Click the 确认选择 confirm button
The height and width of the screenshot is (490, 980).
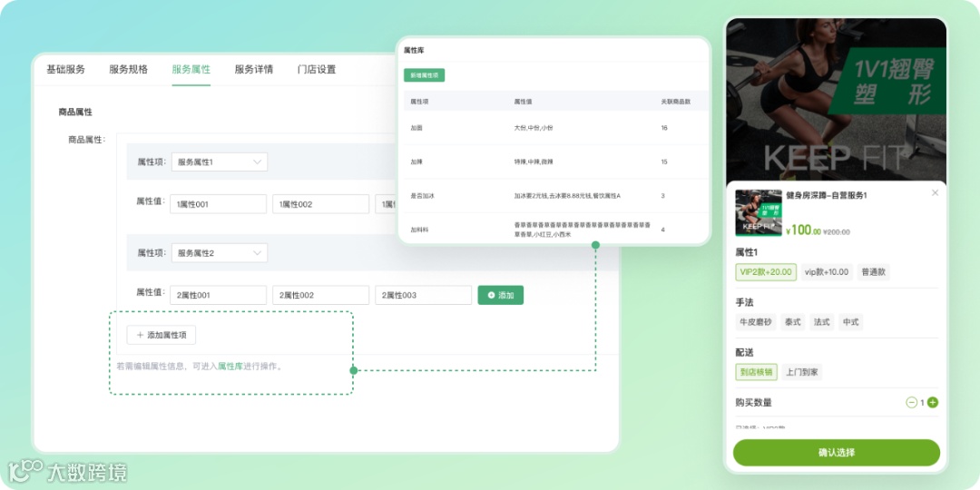pyautogui.click(x=837, y=453)
